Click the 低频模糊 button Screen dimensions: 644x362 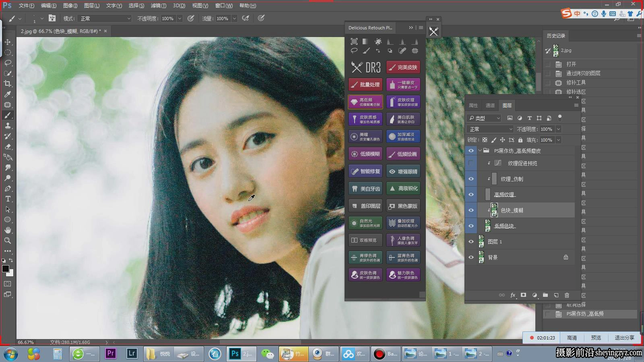pyautogui.click(x=365, y=154)
